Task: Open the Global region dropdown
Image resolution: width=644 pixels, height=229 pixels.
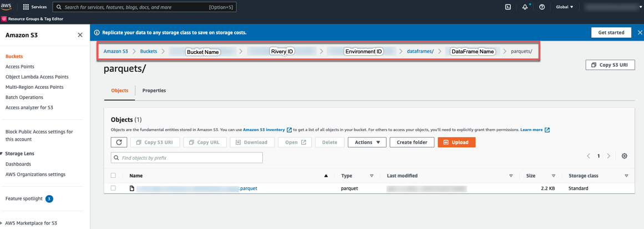Action: [565, 7]
